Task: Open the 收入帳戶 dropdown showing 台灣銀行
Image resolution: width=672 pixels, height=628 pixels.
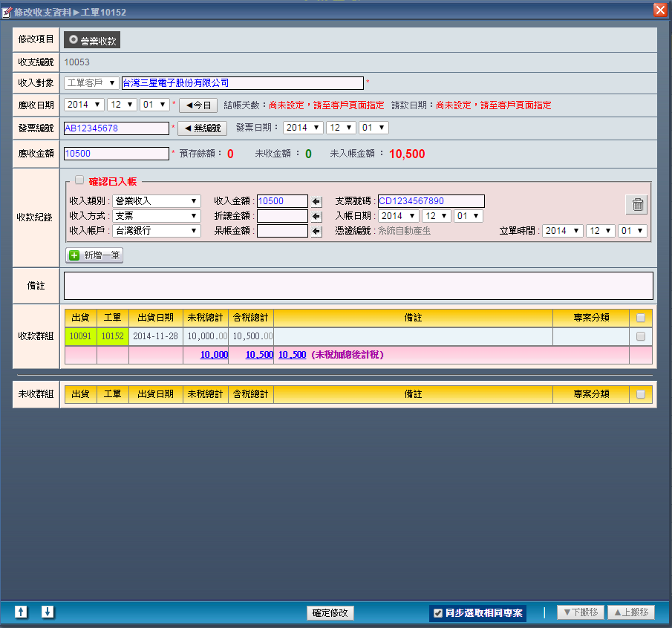Action: tap(156, 231)
